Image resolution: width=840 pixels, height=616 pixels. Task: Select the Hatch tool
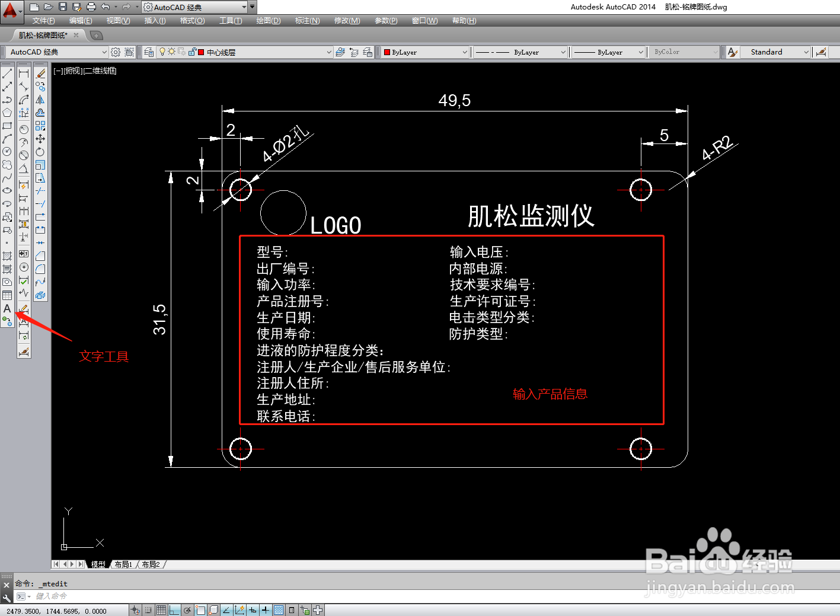click(x=7, y=256)
